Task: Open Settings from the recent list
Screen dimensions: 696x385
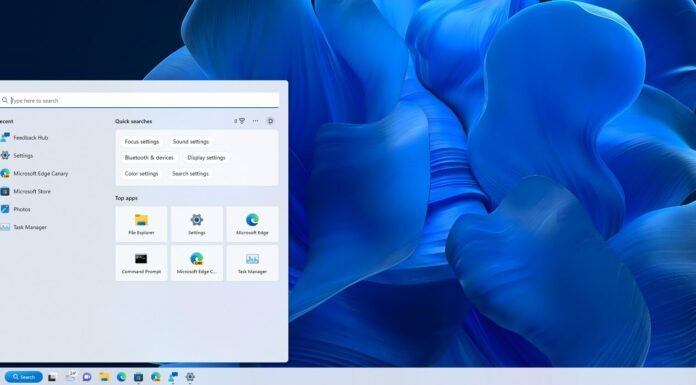Action: [x=17, y=155]
